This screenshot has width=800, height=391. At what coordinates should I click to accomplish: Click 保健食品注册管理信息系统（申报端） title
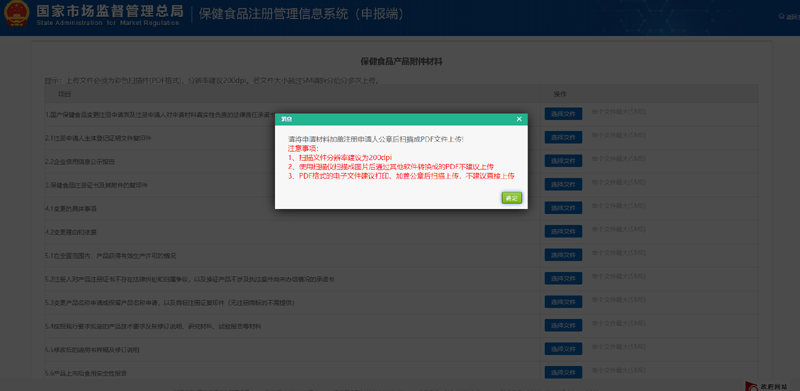click(302, 14)
